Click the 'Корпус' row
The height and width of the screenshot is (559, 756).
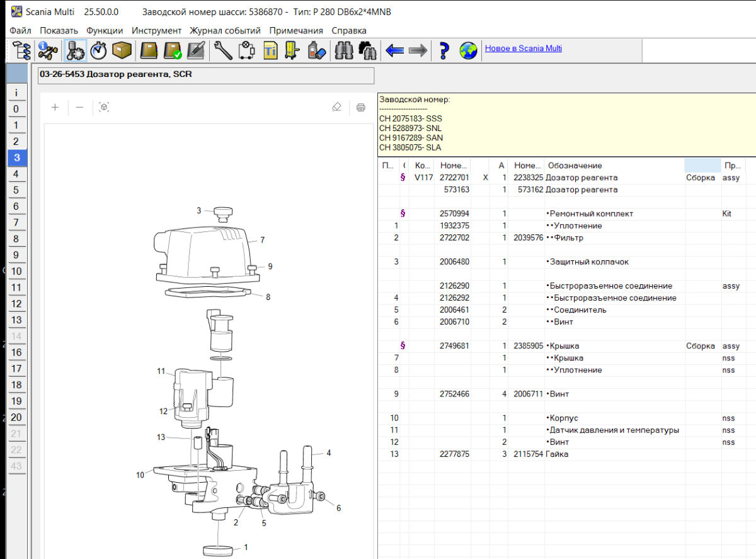(566, 418)
